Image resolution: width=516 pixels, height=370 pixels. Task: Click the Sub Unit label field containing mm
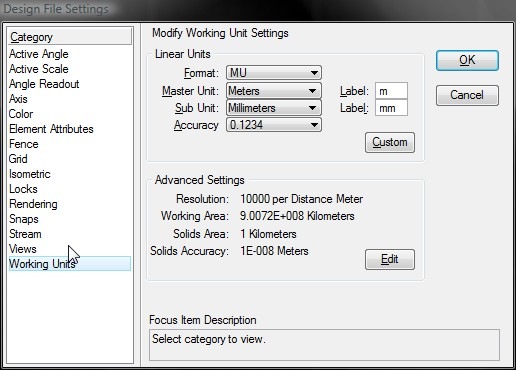[391, 108]
